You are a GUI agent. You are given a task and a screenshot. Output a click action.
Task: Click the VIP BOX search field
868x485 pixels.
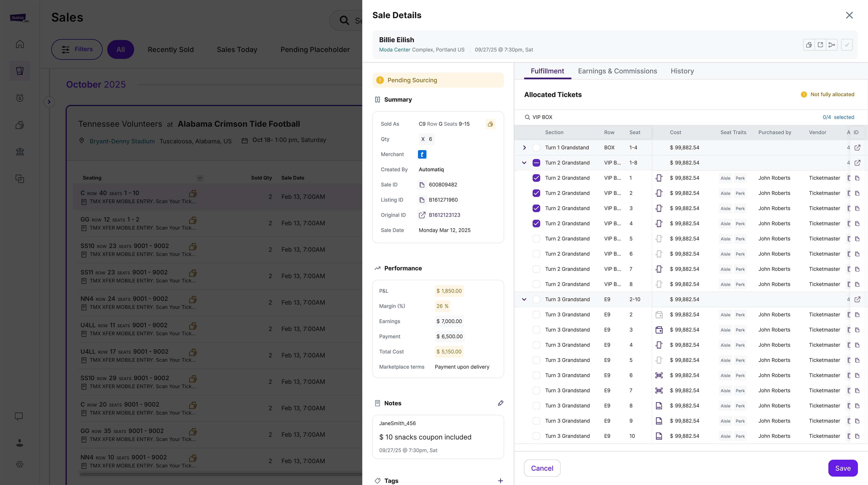[x=640, y=117]
